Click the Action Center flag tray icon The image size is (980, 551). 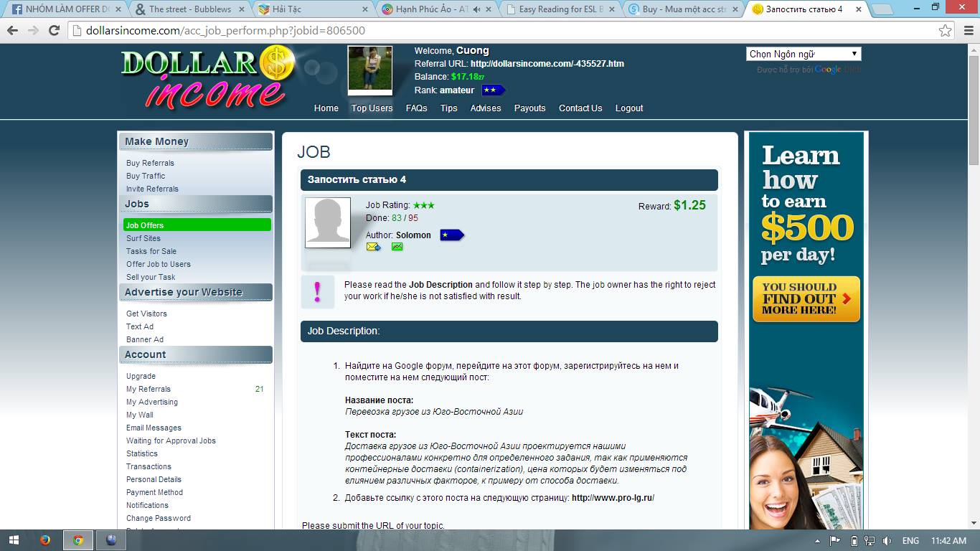[835, 541]
